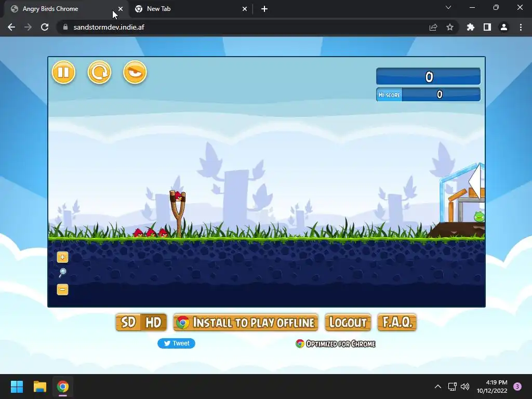Log out using the Logout button
Viewport: 532px width, 399px height.
[x=348, y=322]
